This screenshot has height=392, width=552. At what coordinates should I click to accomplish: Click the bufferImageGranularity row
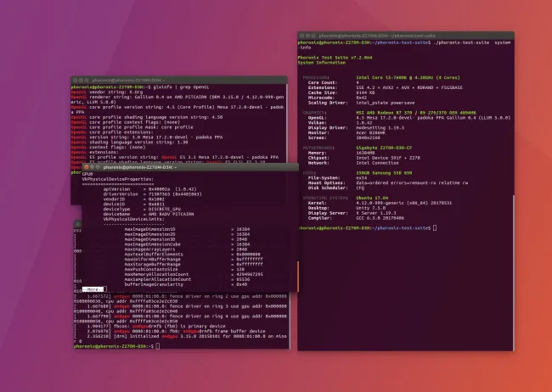[186, 284]
